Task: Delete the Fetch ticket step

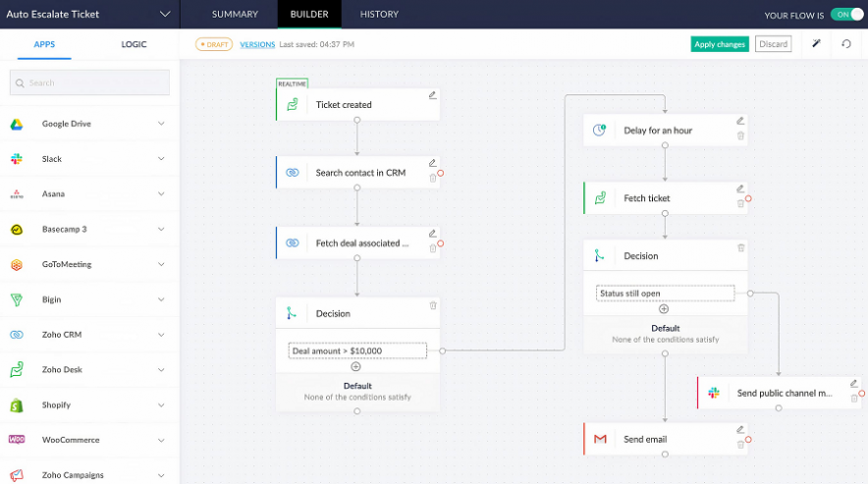Action: 740,204
